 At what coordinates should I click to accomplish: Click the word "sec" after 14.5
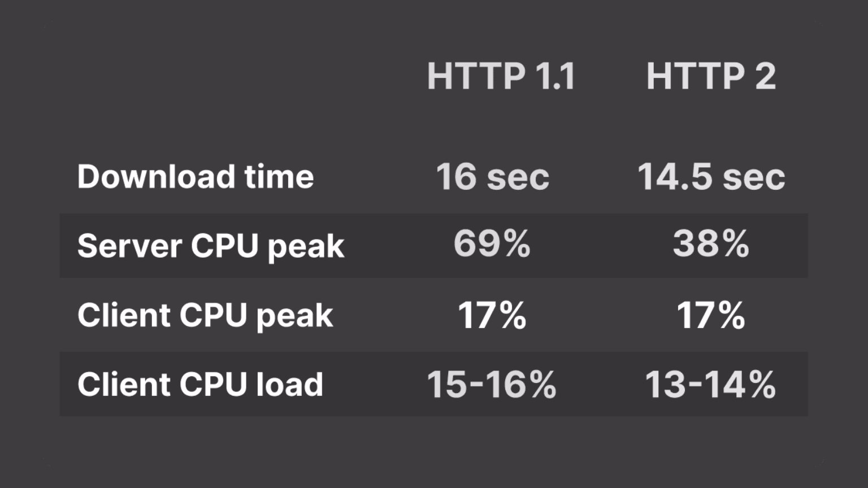[x=754, y=177]
